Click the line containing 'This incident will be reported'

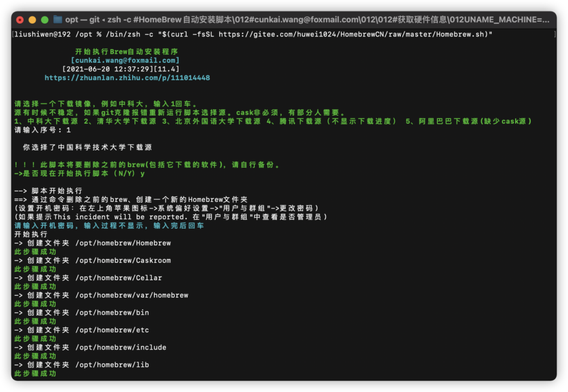pyautogui.click(x=171, y=217)
